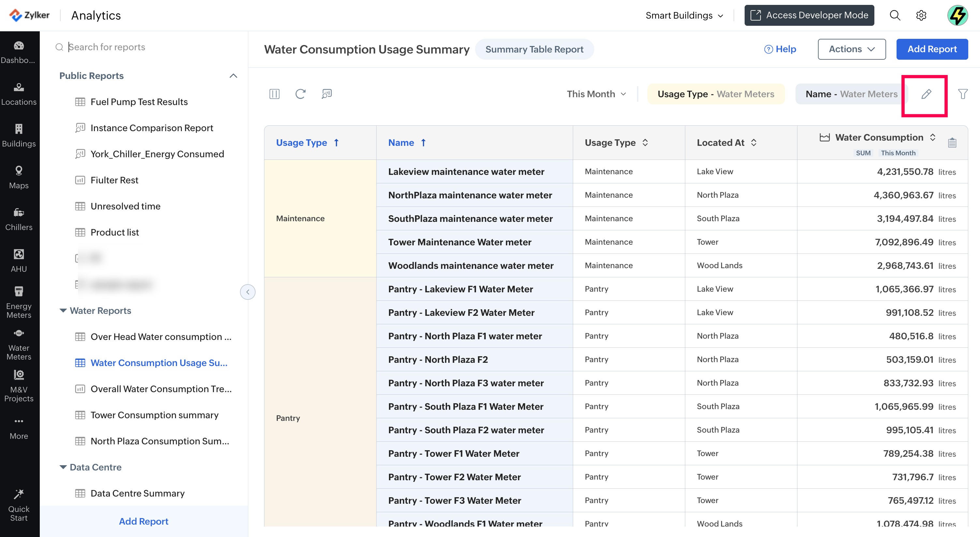The image size is (980, 537).
Task: Open Tower Consumption summary report
Action: pyautogui.click(x=154, y=415)
